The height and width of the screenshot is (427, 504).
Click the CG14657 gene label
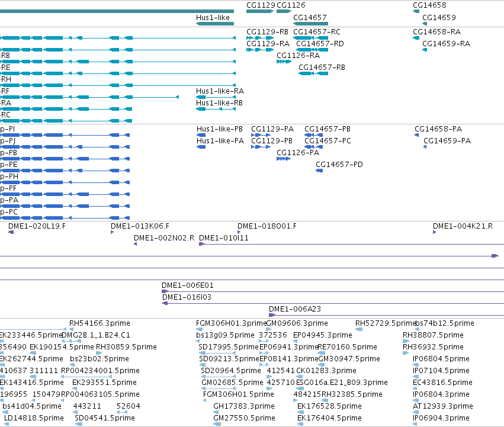tap(310, 18)
